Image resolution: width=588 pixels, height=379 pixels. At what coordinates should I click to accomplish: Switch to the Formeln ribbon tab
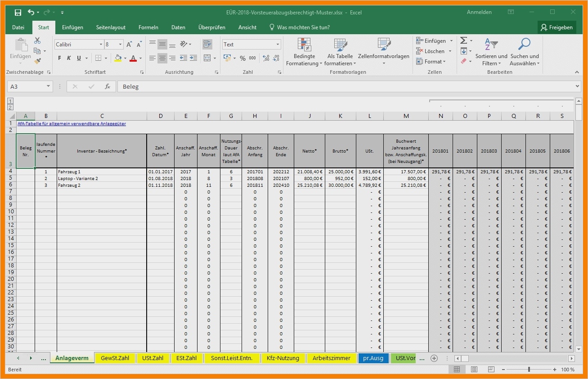click(148, 27)
